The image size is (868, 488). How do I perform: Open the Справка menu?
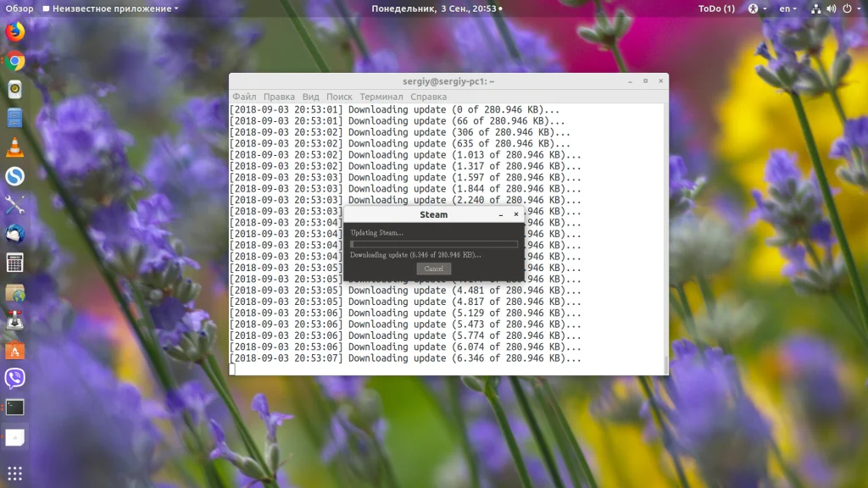(428, 97)
